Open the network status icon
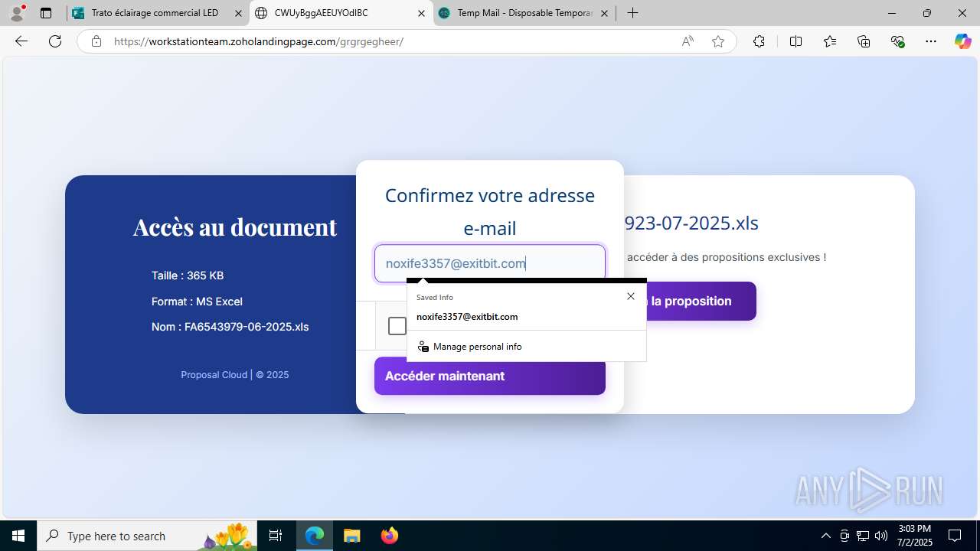 click(863, 536)
